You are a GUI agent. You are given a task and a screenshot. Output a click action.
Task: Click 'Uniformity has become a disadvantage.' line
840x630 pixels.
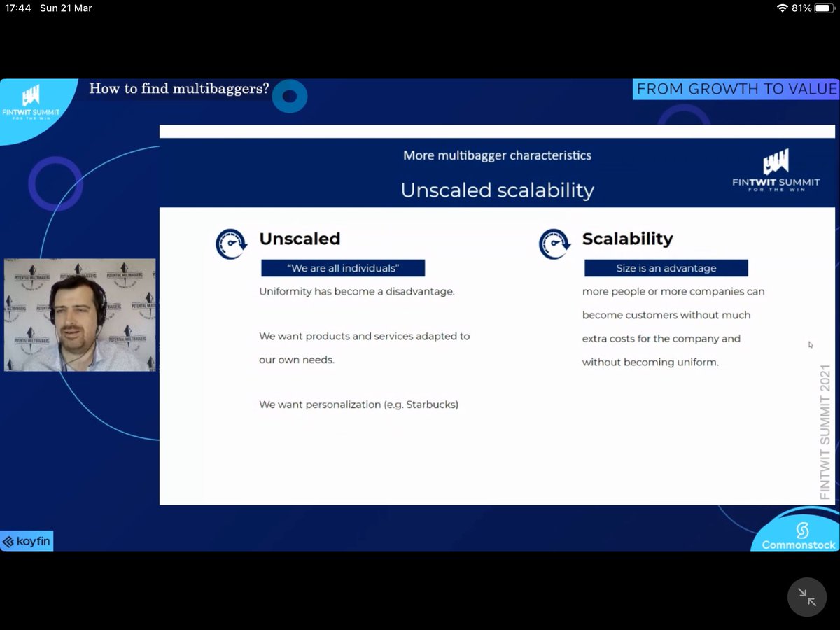[x=357, y=291]
